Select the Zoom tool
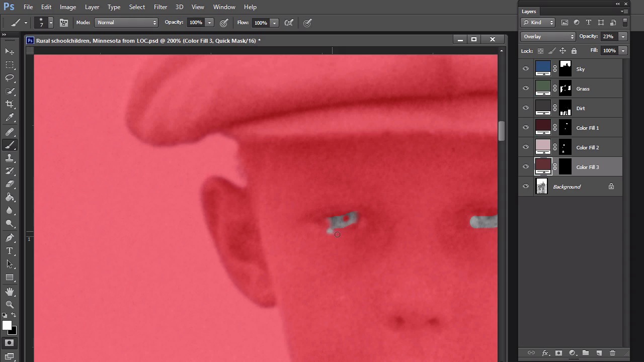 (10, 305)
